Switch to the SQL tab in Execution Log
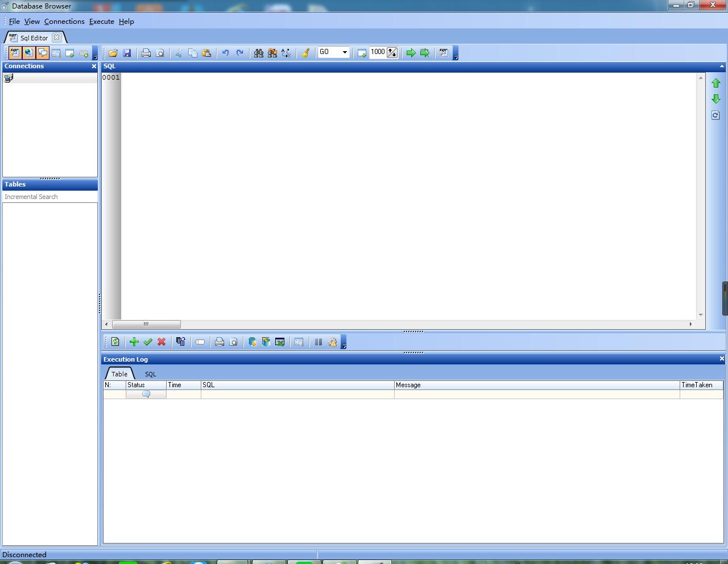The image size is (728, 564). [150, 374]
